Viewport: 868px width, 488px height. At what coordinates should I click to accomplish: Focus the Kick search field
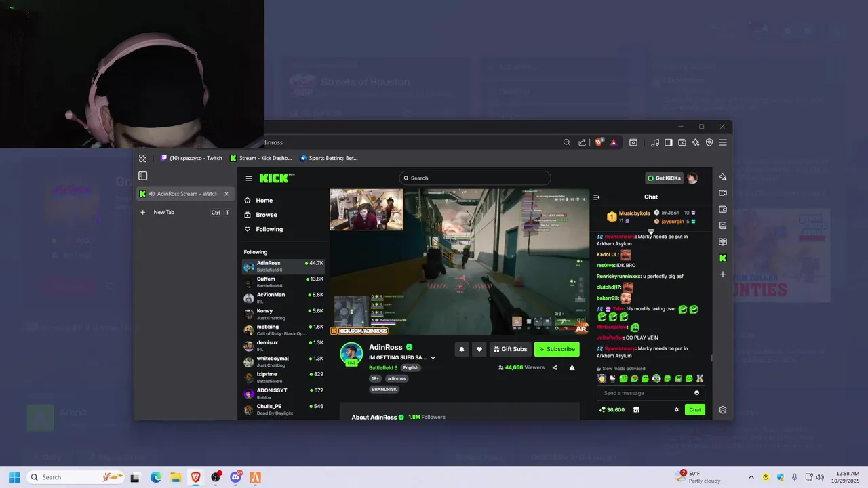tap(475, 178)
